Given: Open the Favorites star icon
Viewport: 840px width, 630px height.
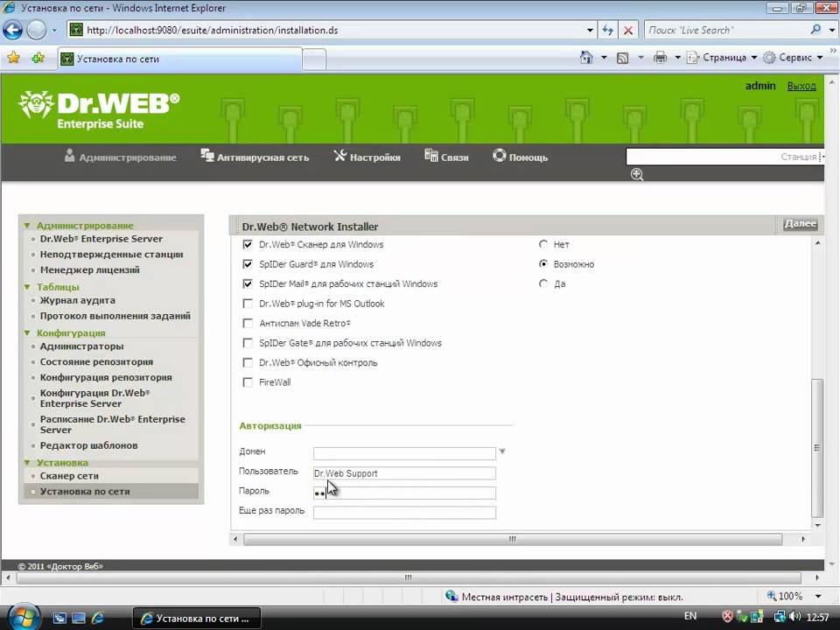Looking at the screenshot, I should 13,58.
